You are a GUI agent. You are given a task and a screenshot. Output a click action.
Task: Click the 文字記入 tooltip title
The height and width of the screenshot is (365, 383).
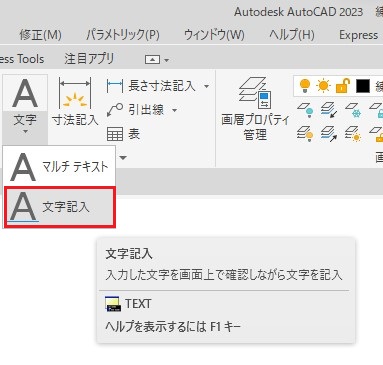coord(129,254)
